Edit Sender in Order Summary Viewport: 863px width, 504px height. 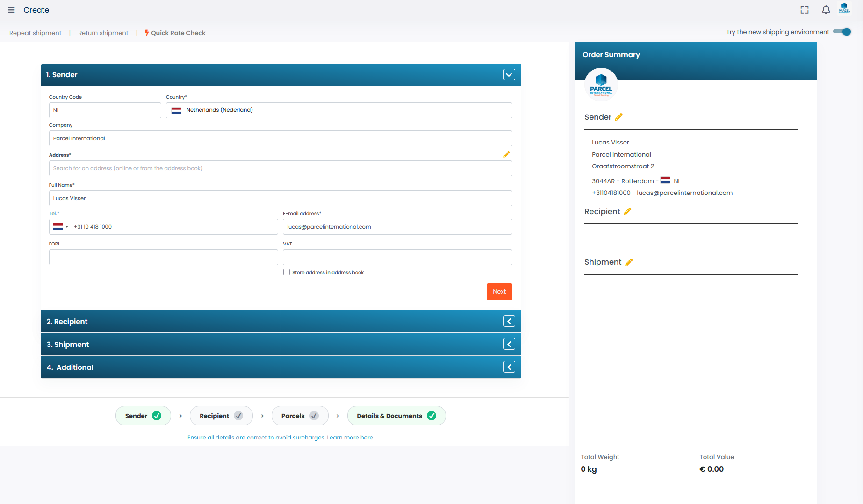618,117
